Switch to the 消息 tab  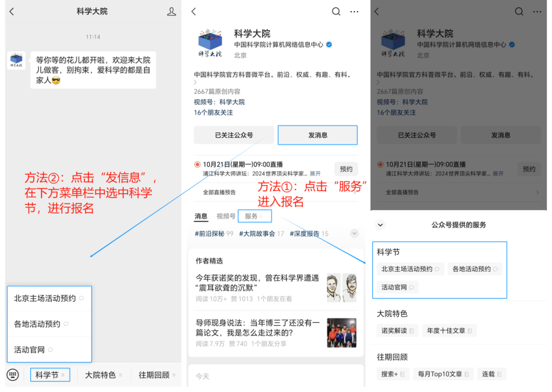(x=201, y=216)
